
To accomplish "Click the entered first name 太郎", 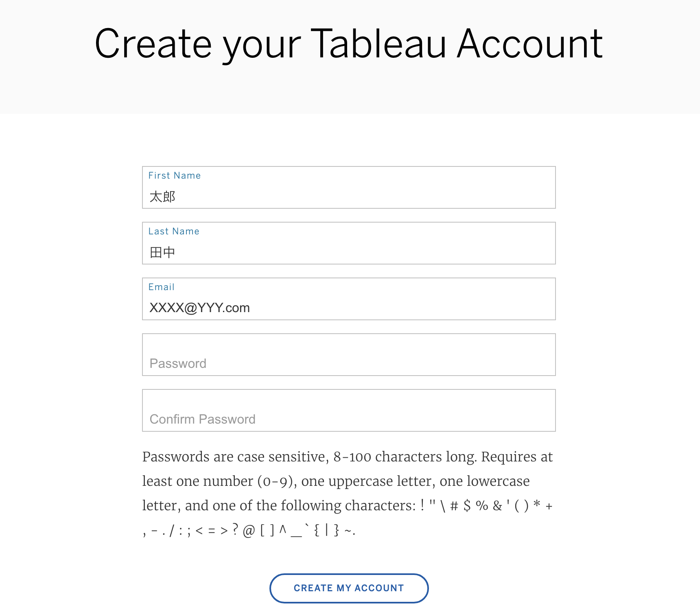I will (x=162, y=197).
